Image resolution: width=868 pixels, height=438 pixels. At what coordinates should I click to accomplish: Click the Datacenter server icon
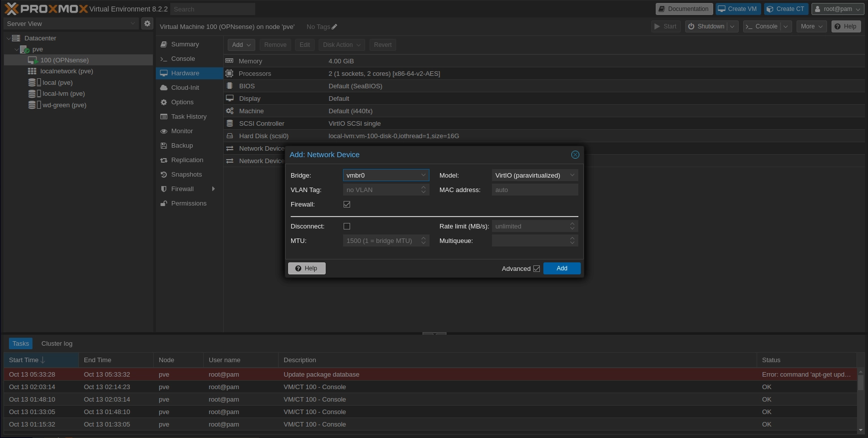point(16,38)
